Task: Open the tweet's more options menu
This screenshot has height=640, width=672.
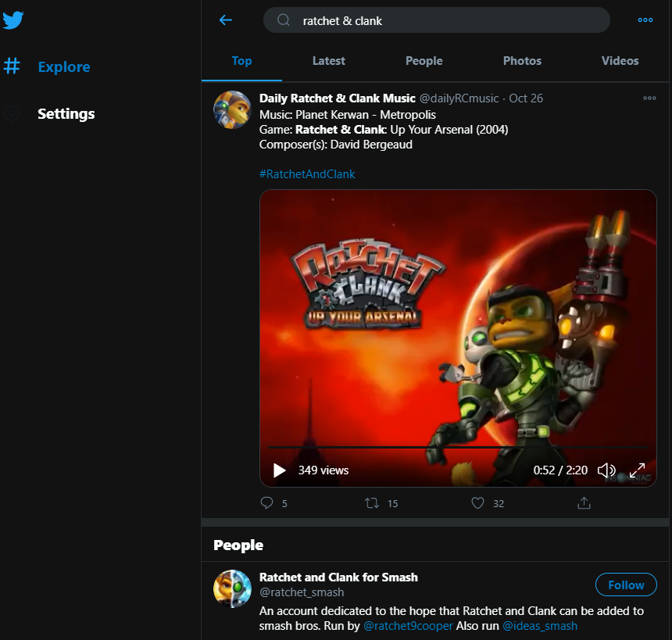Action: coord(649,98)
